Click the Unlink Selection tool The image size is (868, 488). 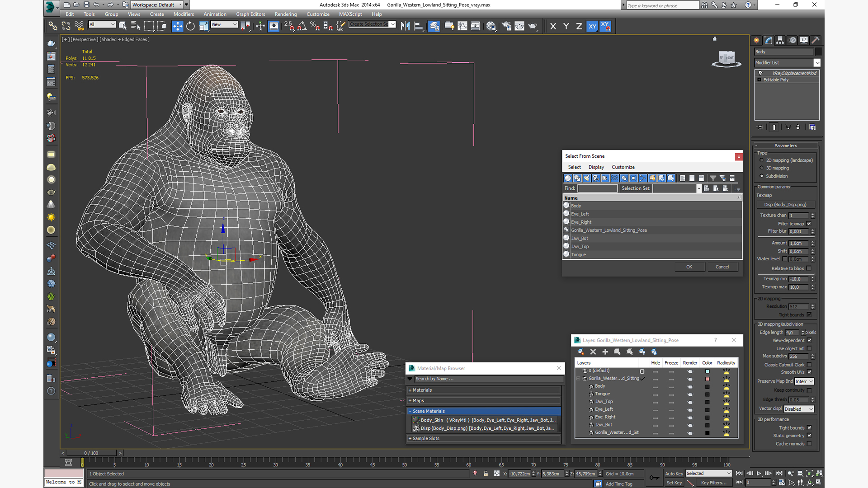pyautogui.click(x=66, y=26)
